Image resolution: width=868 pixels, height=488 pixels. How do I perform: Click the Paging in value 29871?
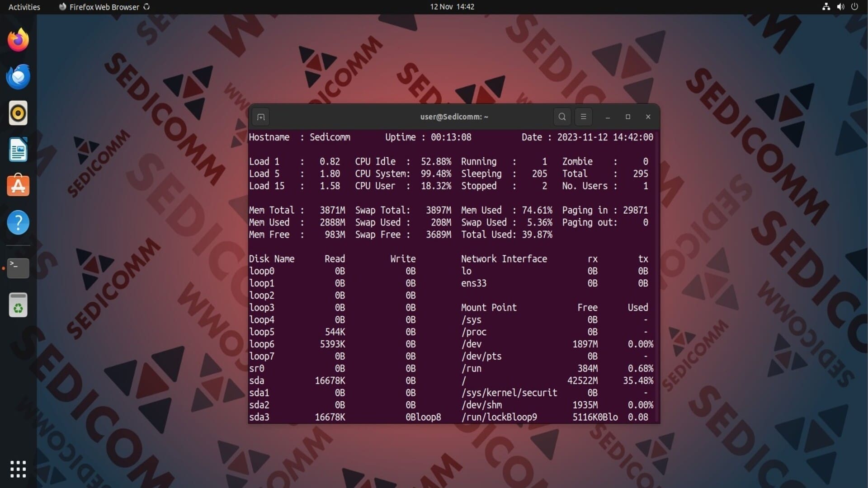click(x=635, y=210)
